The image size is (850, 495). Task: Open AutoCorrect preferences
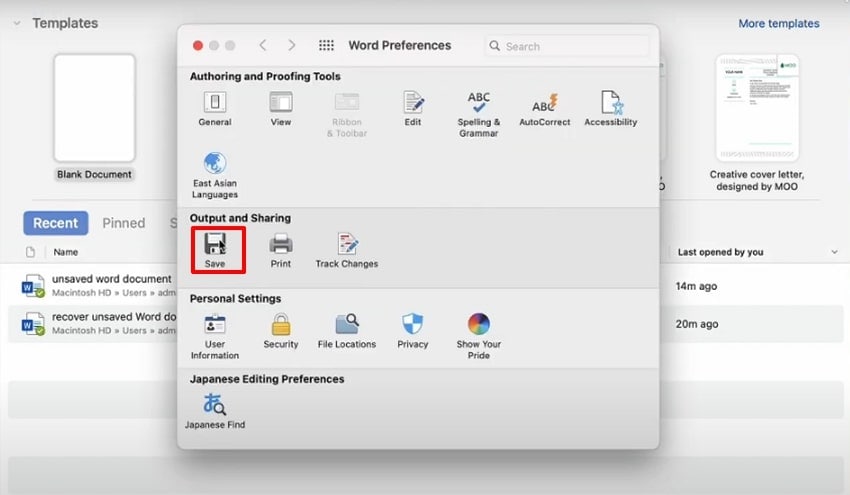coord(544,110)
